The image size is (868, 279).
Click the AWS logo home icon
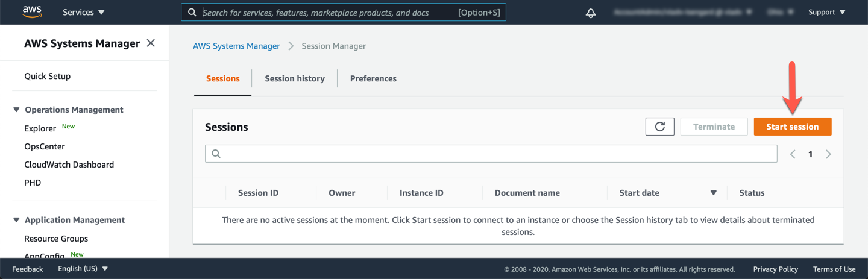(32, 12)
